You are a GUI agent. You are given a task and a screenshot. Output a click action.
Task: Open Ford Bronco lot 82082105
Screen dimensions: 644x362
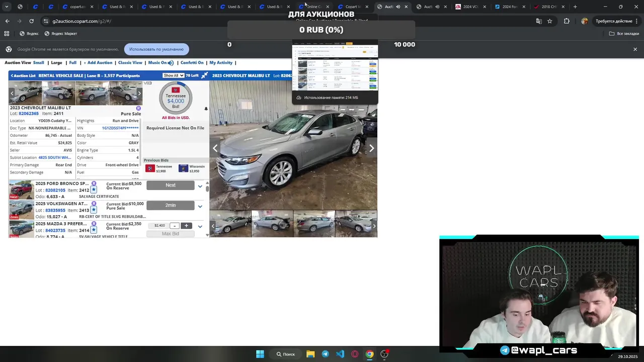point(55,190)
